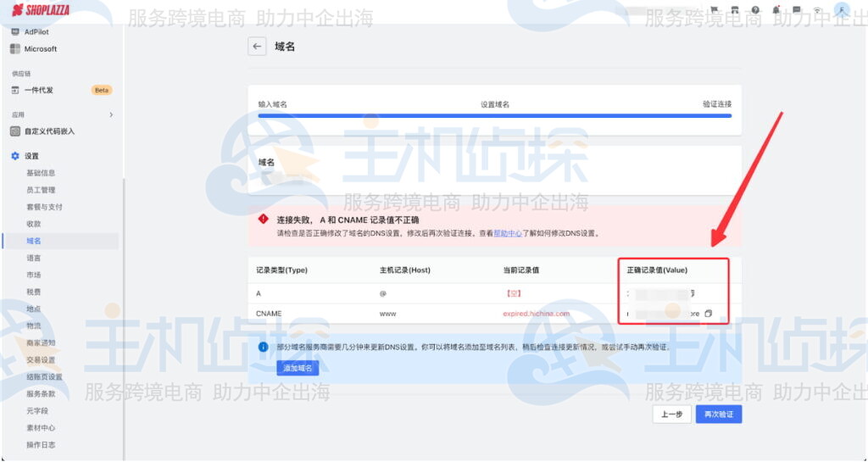Open the account avatar menu
The image size is (868, 462).
click(842, 10)
